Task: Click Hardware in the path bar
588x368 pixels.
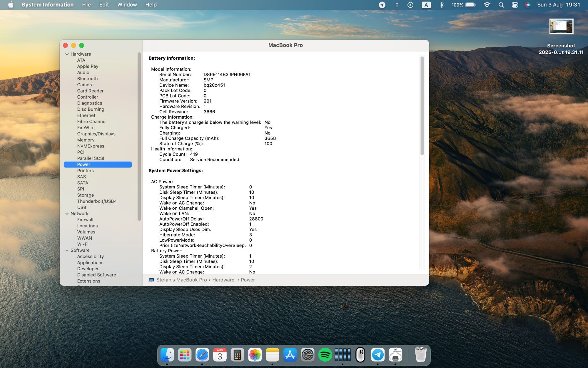Action: click(223, 280)
